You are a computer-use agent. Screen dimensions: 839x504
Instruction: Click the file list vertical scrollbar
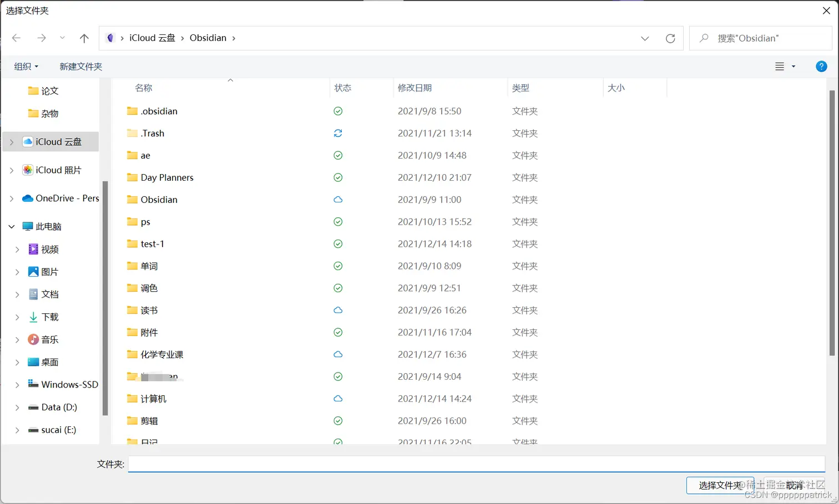(x=832, y=222)
